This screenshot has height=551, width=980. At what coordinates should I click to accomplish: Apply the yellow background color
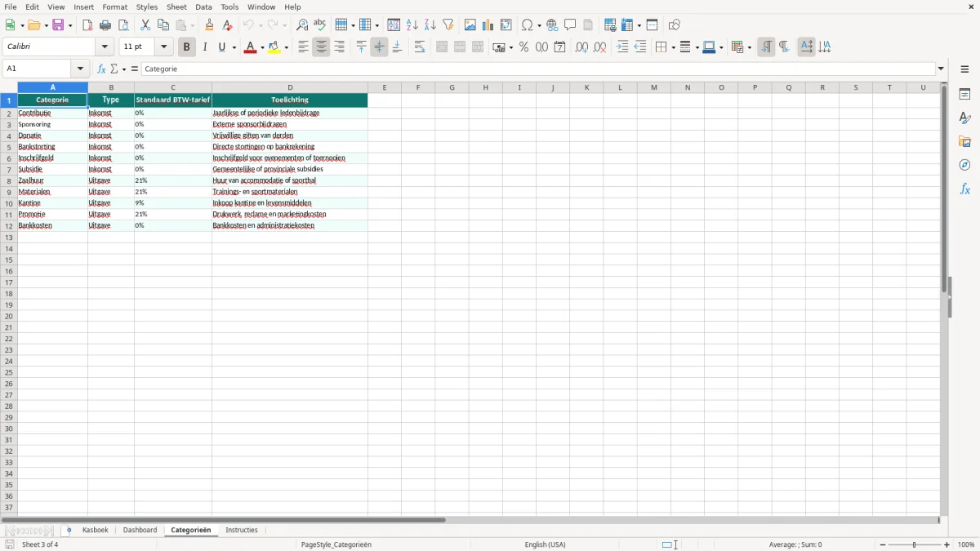click(x=274, y=47)
